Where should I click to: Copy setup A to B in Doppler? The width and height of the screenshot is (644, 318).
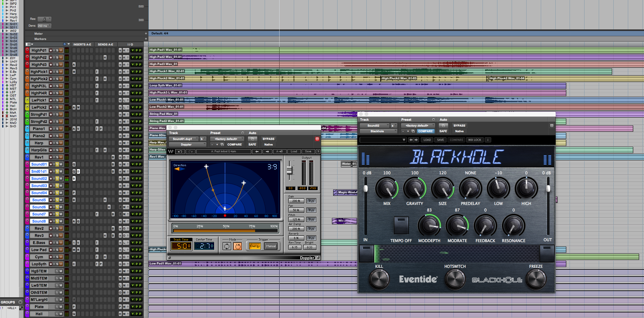click(x=280, y=151)
